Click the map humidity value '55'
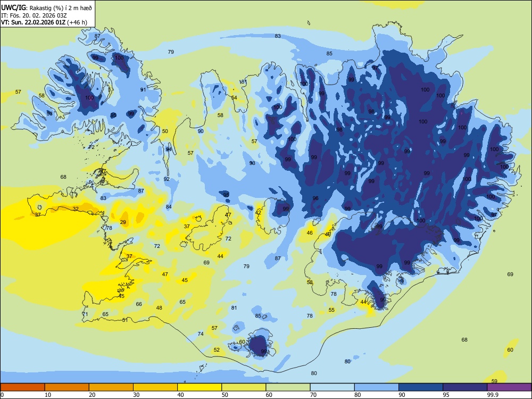The image size is (532, 399). (x=331, y=310)
